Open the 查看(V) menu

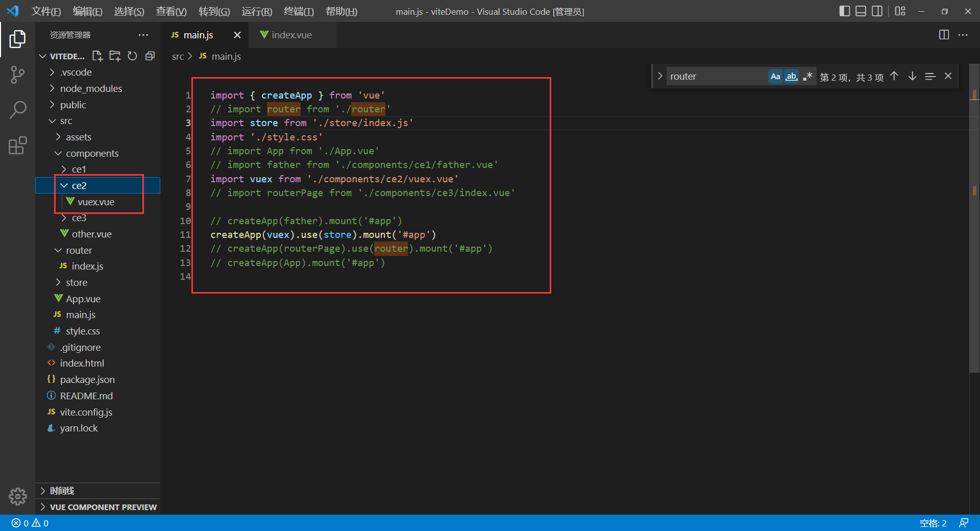pos(171,11)
